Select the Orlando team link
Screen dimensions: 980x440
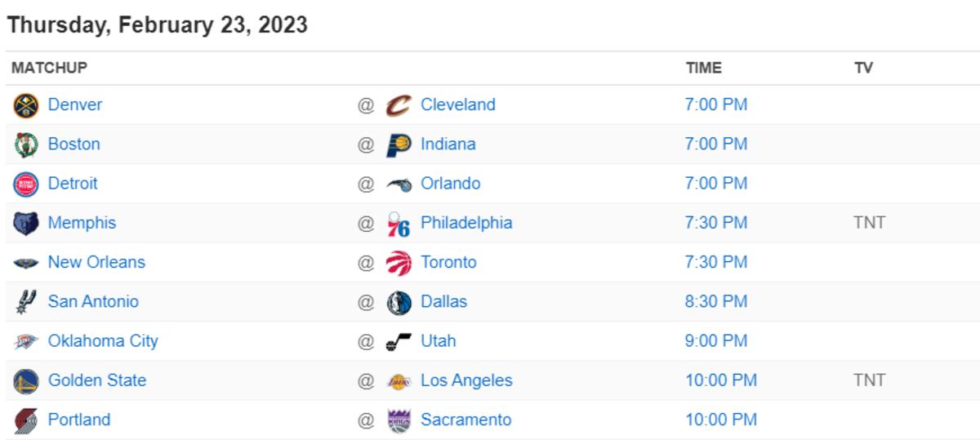pos(450,184)
